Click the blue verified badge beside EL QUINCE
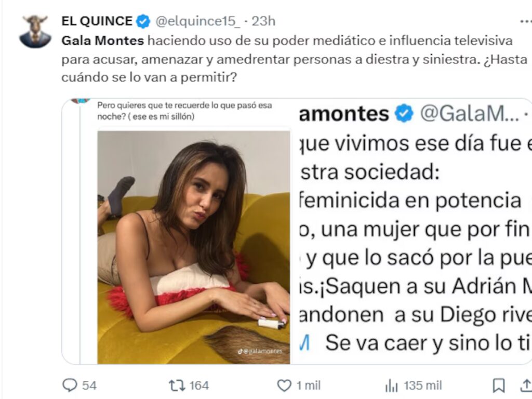This screenshot has height=399, width=532. click(x=143, y=21)
